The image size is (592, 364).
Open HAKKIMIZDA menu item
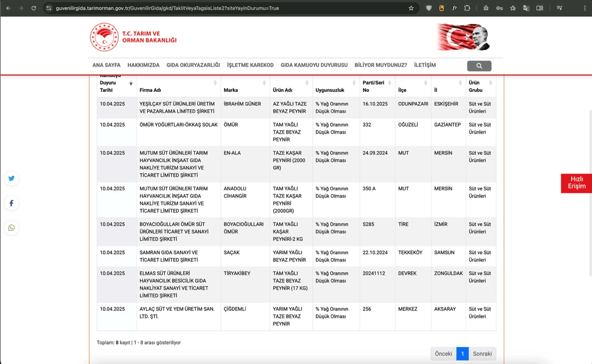click(x=144, y=65)
